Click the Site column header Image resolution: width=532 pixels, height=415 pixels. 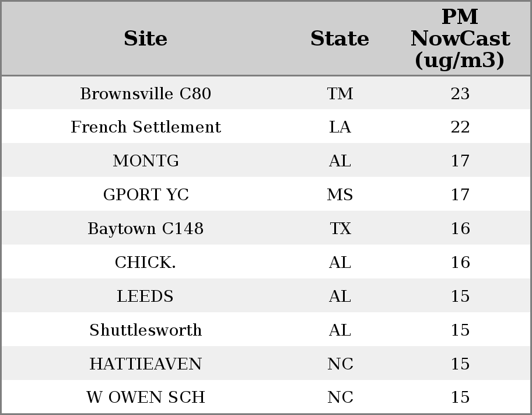click(x=145, y=39)
